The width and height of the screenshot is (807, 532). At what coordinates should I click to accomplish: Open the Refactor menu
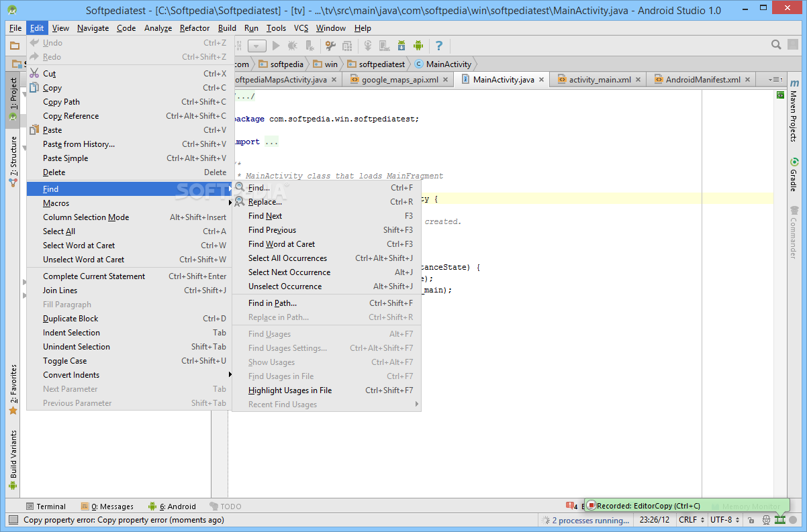[195, 28]
